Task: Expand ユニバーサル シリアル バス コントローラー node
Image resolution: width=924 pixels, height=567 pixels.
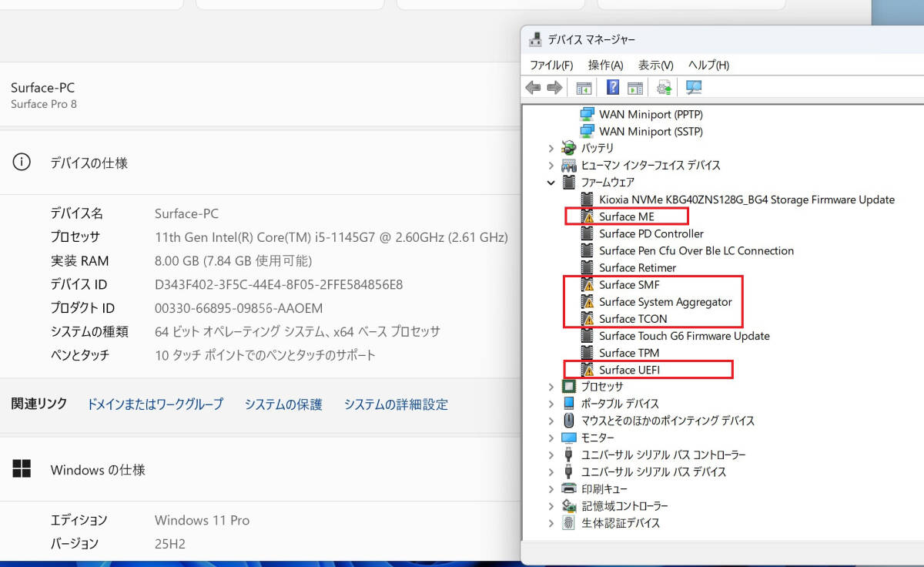Action: click(x=551, y=455)
